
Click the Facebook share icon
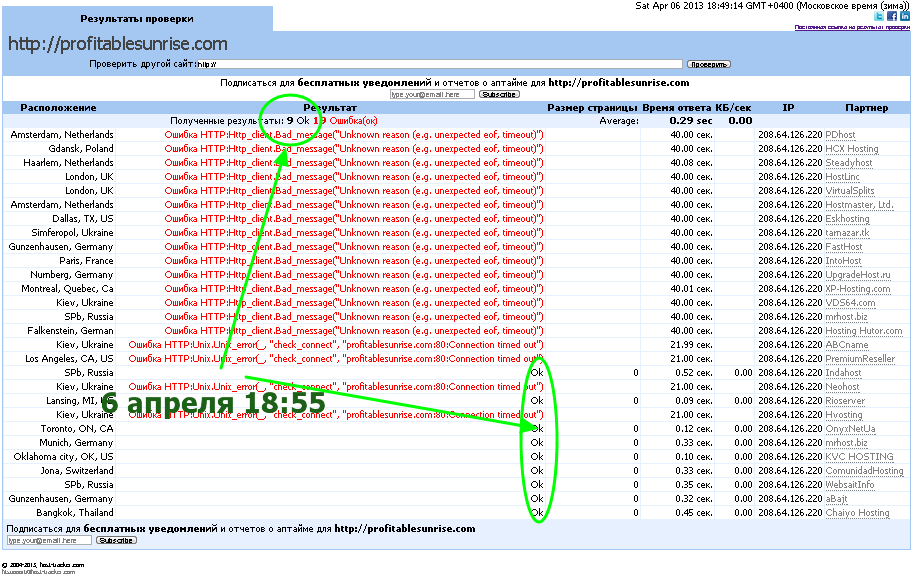click(x=892, y=16)
